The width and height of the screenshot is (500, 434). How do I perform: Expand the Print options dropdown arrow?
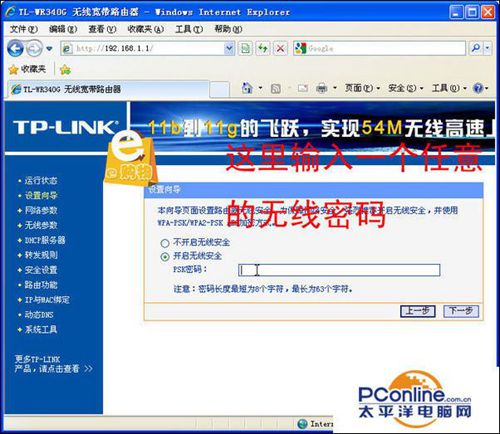(335, 88)
